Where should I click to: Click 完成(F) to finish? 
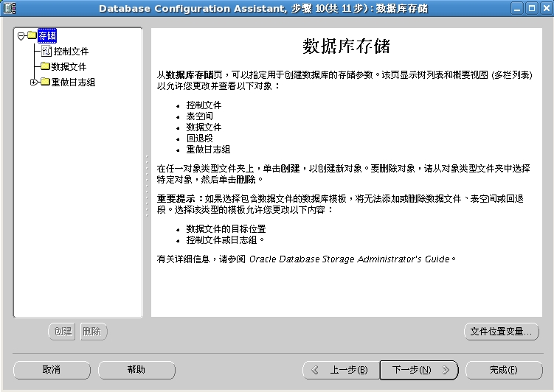click(x=504, y=370)
